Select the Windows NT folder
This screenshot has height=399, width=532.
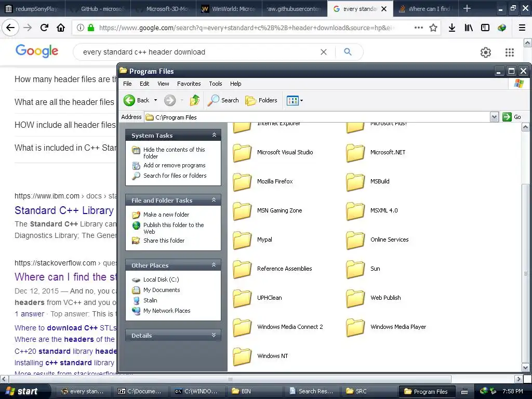click(261, 356)
